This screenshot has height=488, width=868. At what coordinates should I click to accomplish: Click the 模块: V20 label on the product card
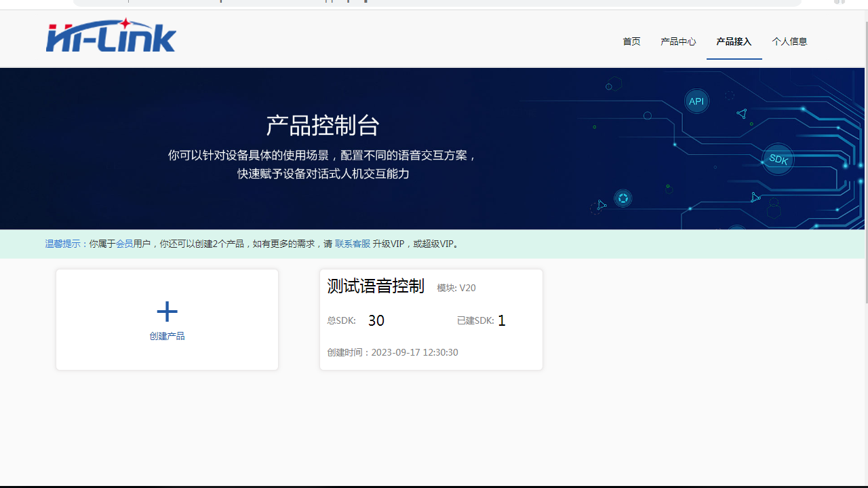[456, 288]
